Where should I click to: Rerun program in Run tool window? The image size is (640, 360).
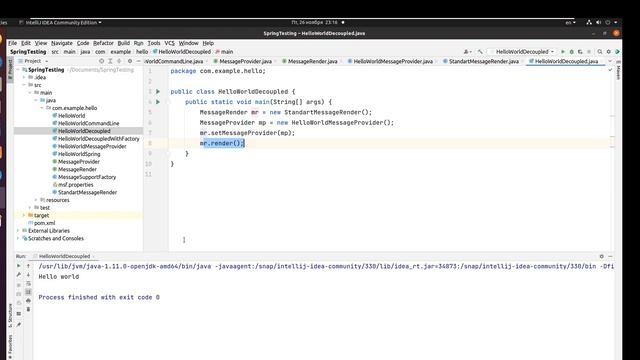pyautogui.click(x=18, y=266)
